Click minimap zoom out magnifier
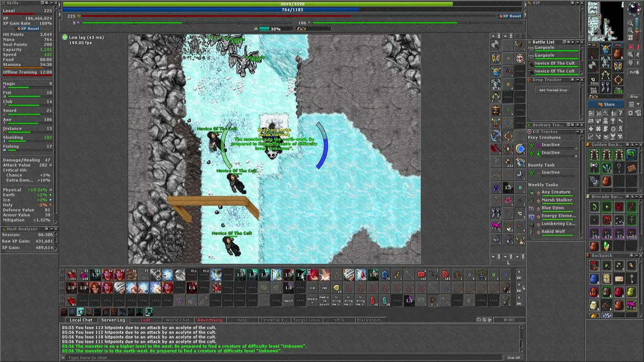 tap(631, 23)
